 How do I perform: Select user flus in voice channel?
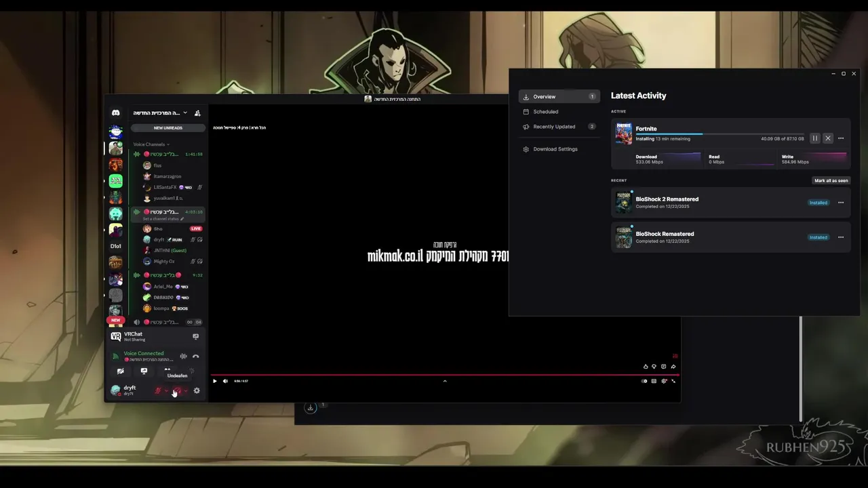tap(168, 165)
